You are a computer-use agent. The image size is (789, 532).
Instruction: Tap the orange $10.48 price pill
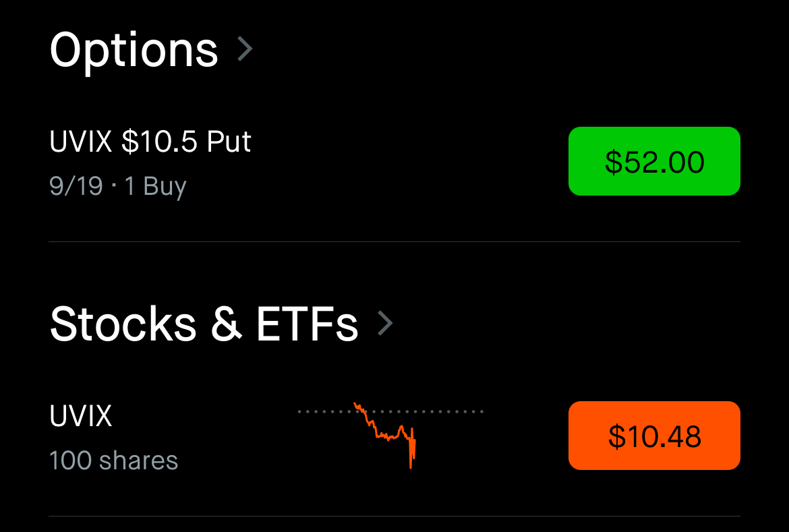coord(654,436)
